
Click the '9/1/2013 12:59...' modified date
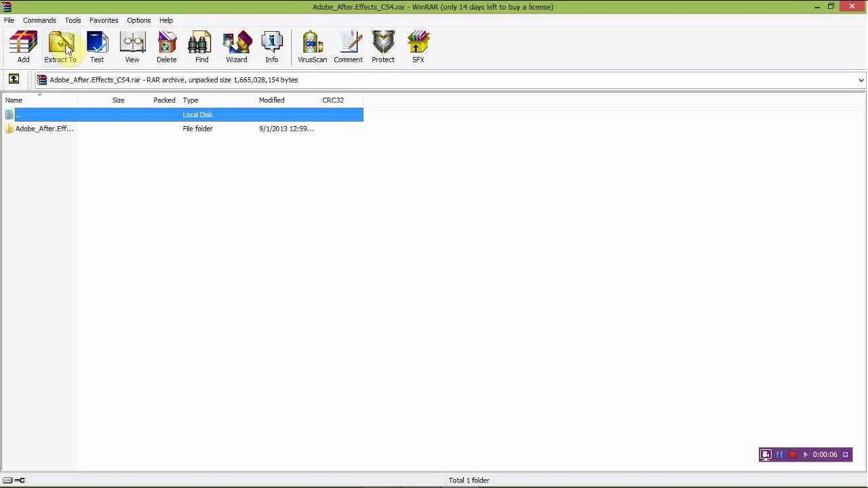(x=286, y=129)
